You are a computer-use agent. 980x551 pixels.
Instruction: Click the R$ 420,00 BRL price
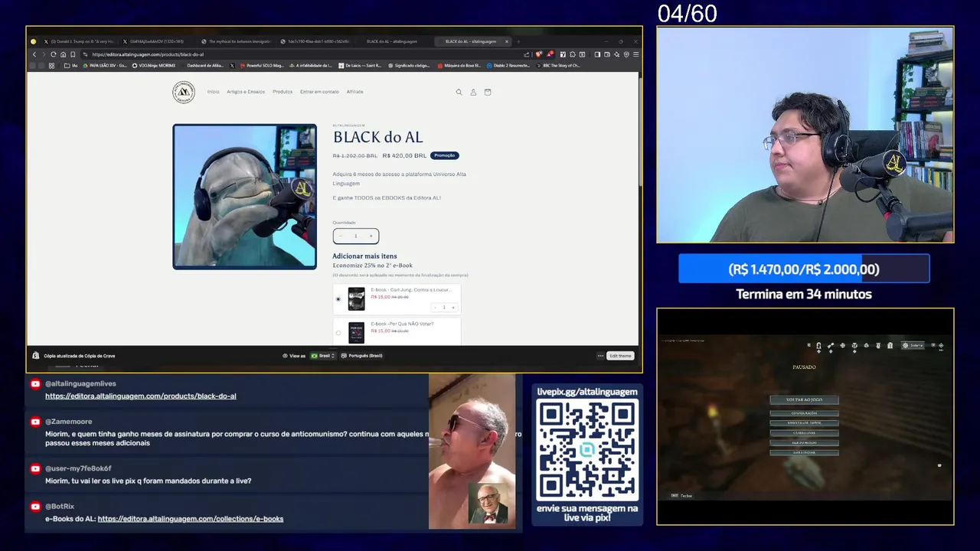[x=404, y=155]
